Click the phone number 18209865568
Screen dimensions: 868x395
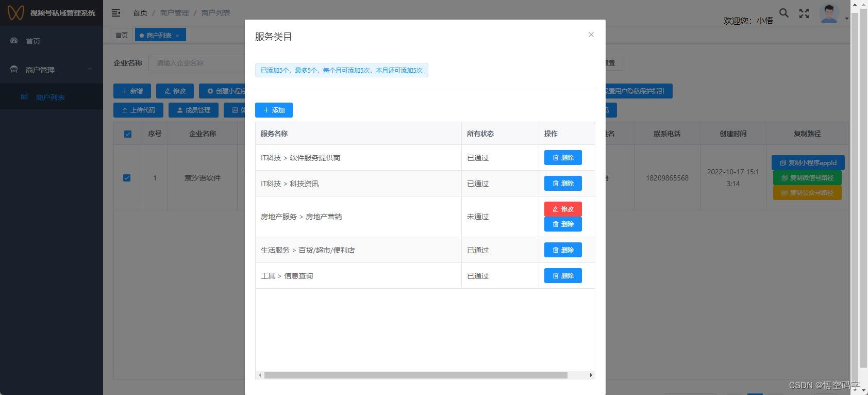click(667, 178)
